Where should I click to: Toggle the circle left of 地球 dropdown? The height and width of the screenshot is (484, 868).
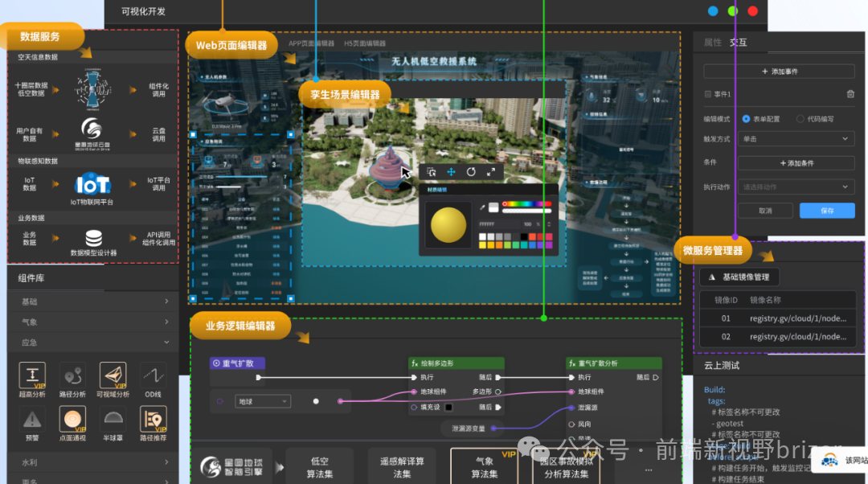coord(219,401)
